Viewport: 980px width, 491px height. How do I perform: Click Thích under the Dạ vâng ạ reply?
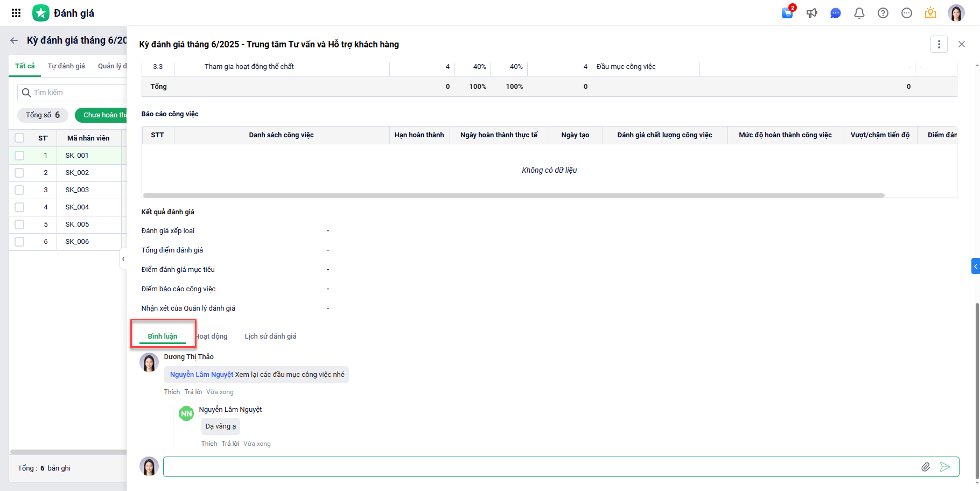pyautogui.click(x=209, y=444)
